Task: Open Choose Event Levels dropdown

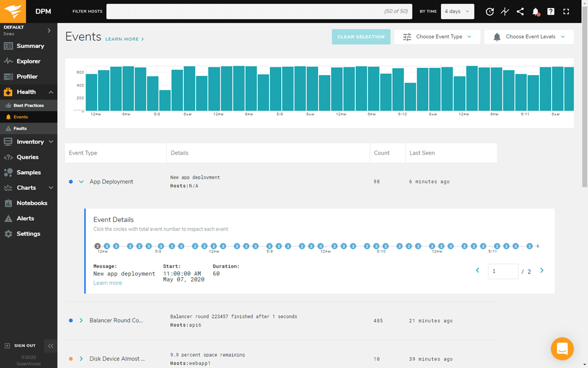Action: click(528, 37)
